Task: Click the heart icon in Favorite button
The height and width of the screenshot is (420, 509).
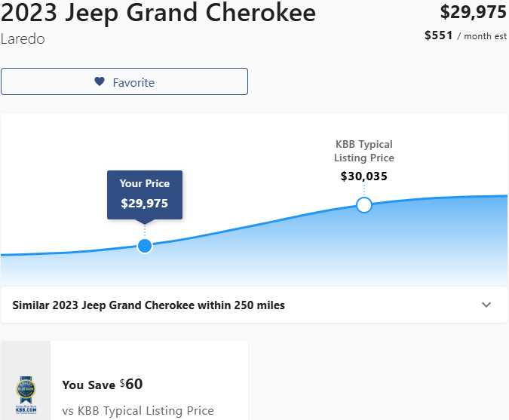Action: 100,82
